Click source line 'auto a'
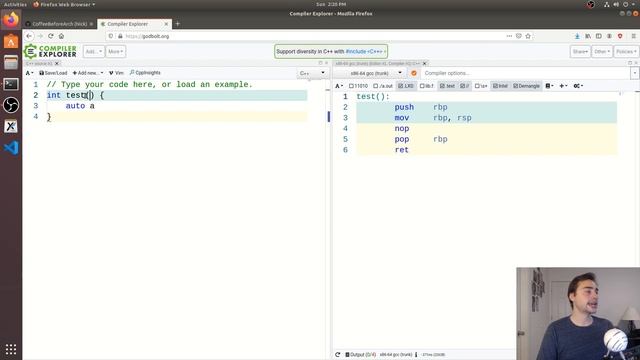This screenshot has height=360, width=640. [x=80, y=106]
